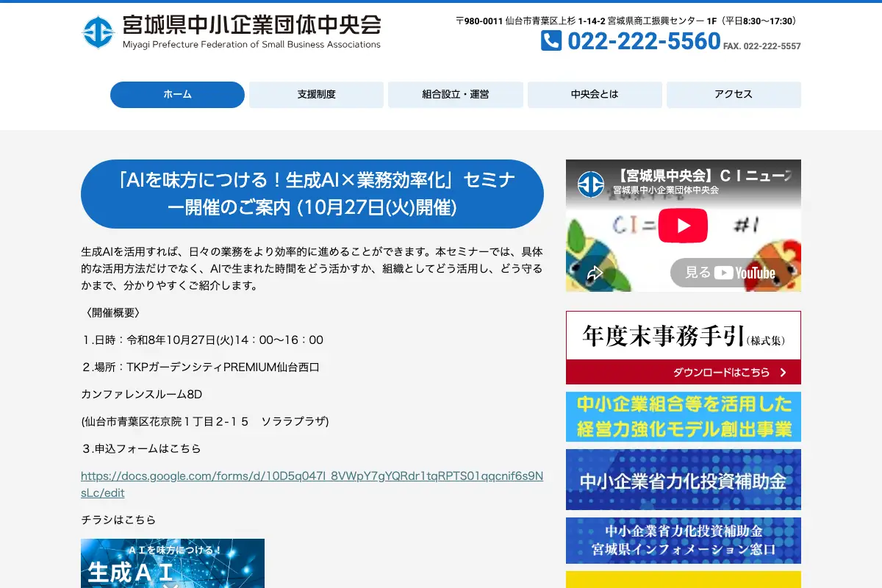Click the 生成AI flyer thumbnail image
The width and height of the screenshot is (882, 588).
pos(173,564)
